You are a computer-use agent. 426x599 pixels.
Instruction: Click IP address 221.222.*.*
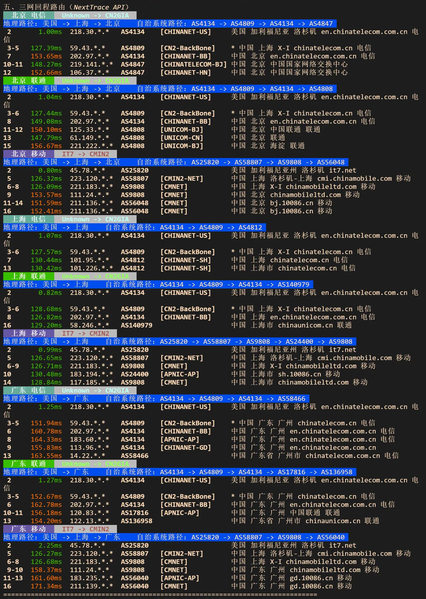point(91,146)
